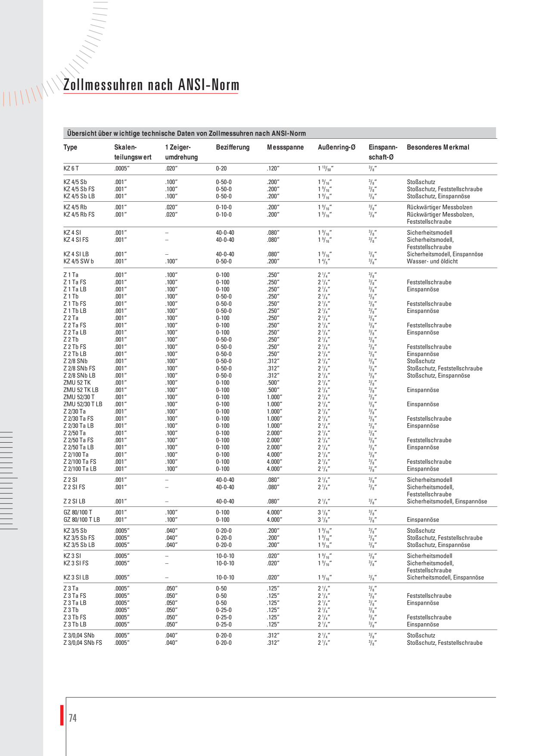Image resolution: width=534 pixels, height=756 pixels.
Task: Click the '4.000"' Messspanne of Z 2/100 Ta
Action: [x=274, y=455]
